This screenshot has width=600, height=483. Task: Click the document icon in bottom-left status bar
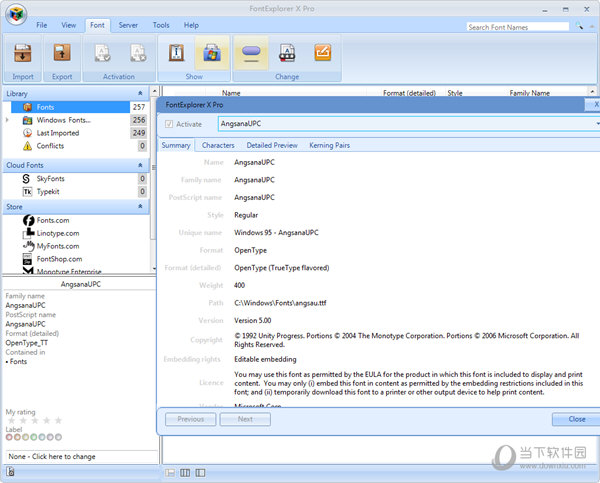pyautogui.click(x=10, y=472)
